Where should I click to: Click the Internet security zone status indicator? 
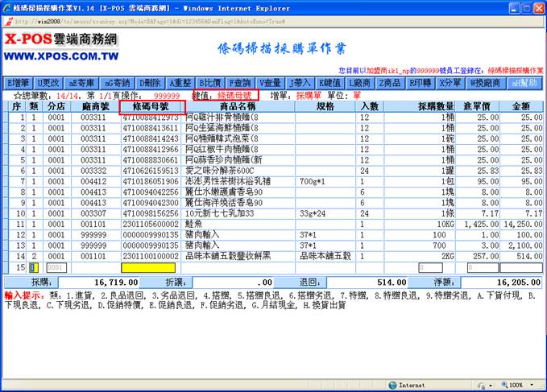411,386
